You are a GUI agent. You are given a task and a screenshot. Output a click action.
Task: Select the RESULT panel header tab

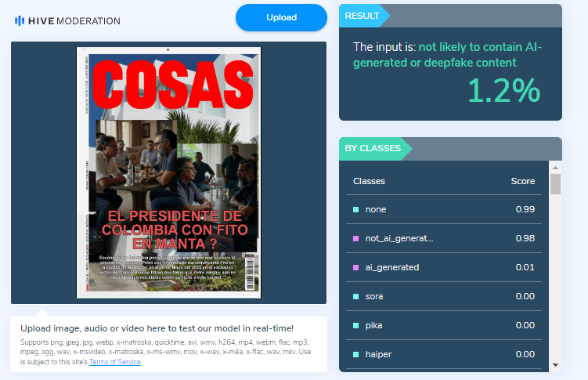pos(365,16)
